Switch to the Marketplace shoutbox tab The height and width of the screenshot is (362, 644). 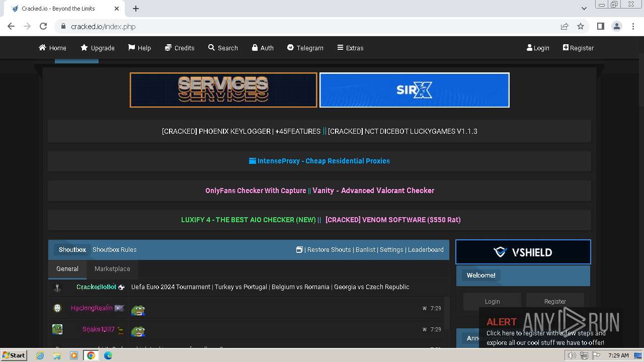[112, 269]
